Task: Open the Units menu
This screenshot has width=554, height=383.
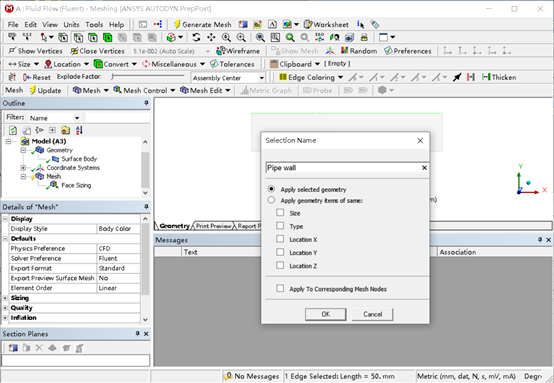Action: point(71,24)
